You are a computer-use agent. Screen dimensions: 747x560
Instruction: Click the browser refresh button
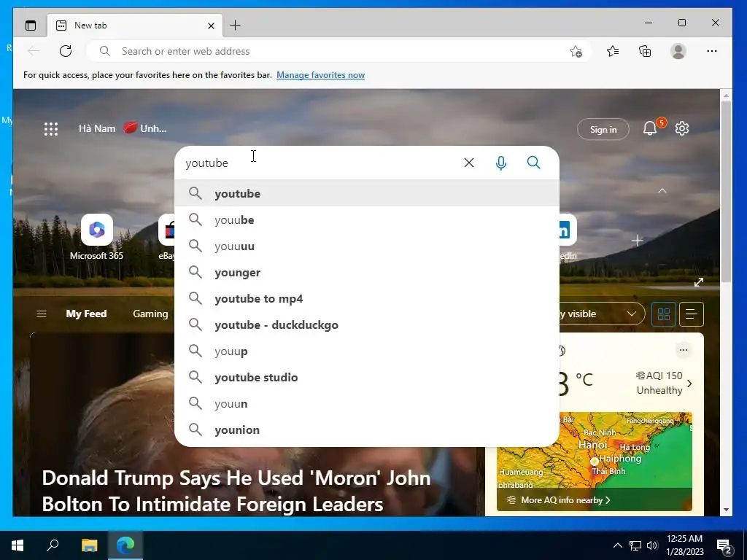click(66, 51)
